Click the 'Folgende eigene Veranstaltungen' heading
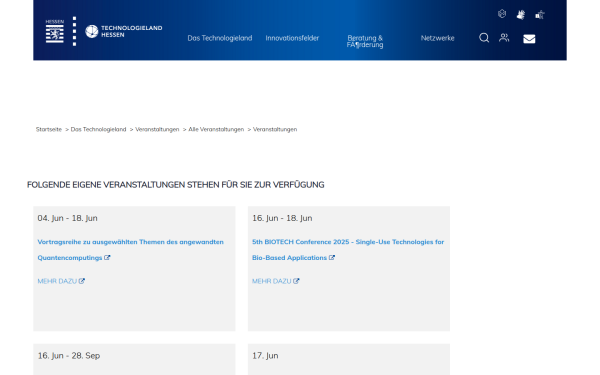This screenshot has width=600, height=375. (176, 185)
